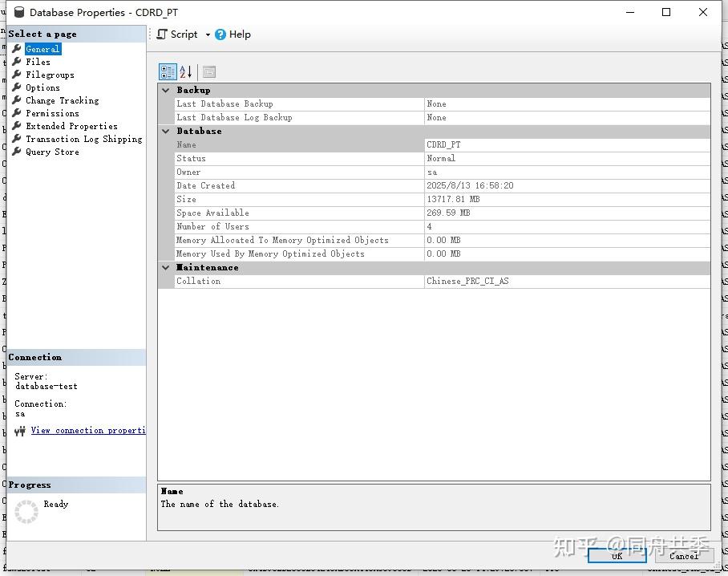
Task: Select the Number of Users row
Action: [x=442, y=226]
